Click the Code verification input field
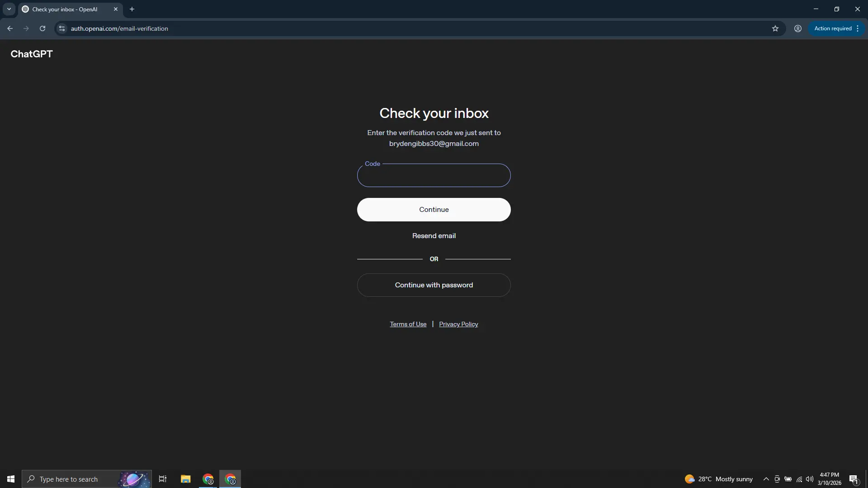 pyautogui.click(x=434, y=175)
